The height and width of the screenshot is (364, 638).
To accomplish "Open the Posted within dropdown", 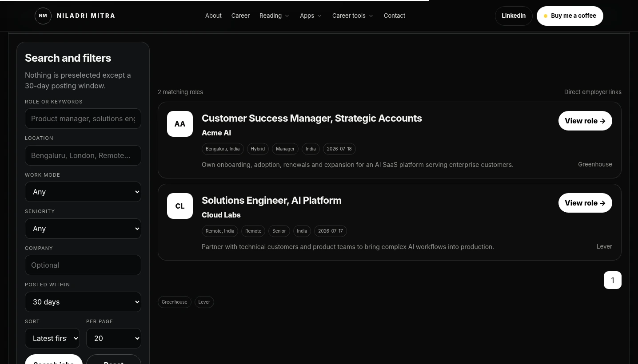I will coord(83,302).
